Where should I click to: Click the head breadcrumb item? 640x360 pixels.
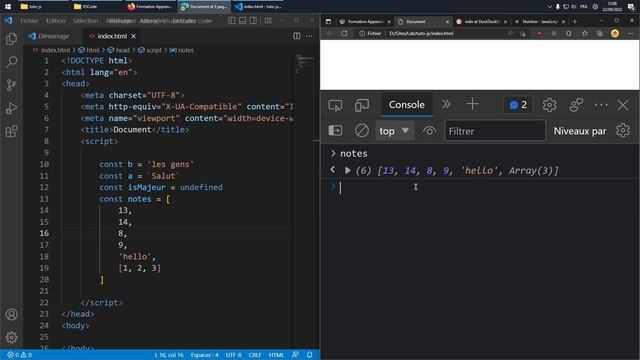119,50
